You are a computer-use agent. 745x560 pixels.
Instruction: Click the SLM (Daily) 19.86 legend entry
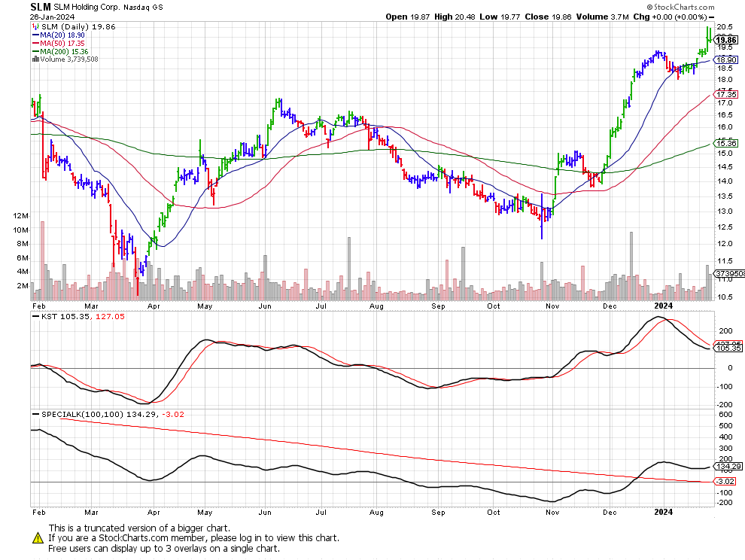78,26
